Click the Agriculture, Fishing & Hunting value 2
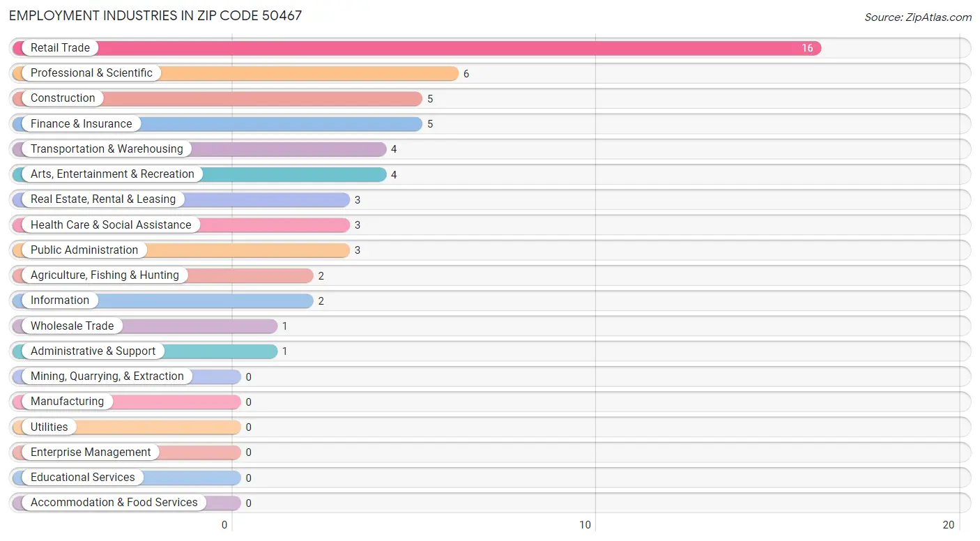The image size is (980, 541). (x=321, y=276)
